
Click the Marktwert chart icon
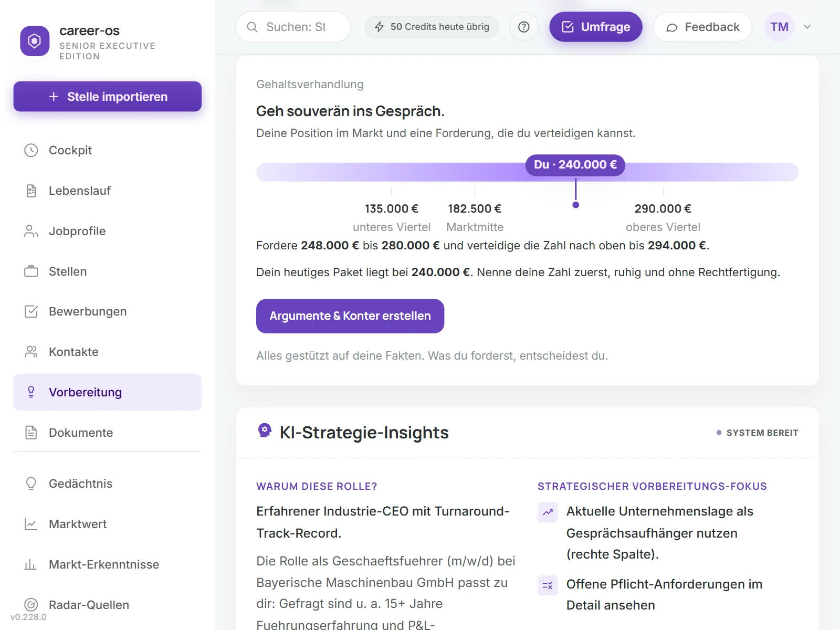click(31, 524)
